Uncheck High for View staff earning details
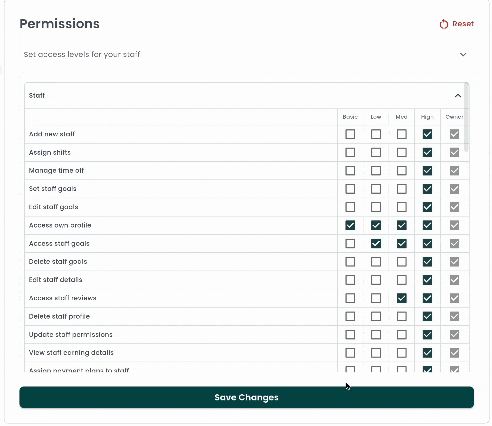The image size is (492, 426). point(427,353)
